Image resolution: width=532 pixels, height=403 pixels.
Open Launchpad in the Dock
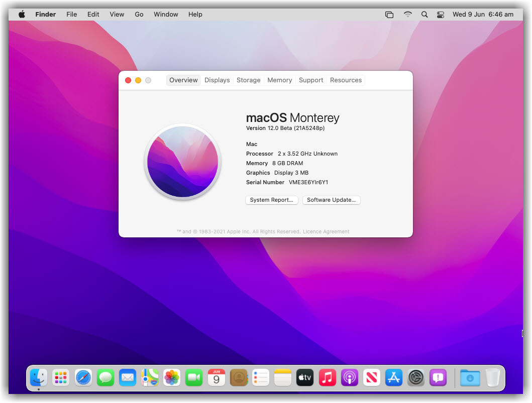pos(61,377)
